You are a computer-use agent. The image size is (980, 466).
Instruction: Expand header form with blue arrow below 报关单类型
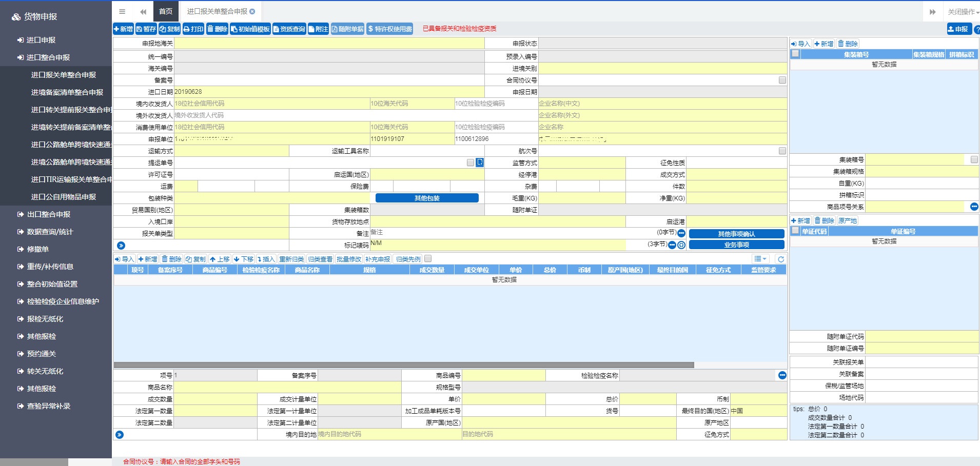pyautogui.click(x=121, y=246)
